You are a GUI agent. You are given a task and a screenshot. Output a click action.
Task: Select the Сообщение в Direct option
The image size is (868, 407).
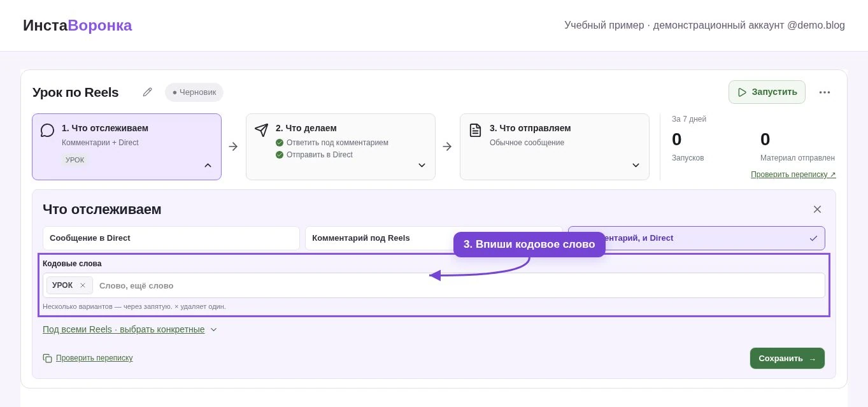click(x=171, y=238)
